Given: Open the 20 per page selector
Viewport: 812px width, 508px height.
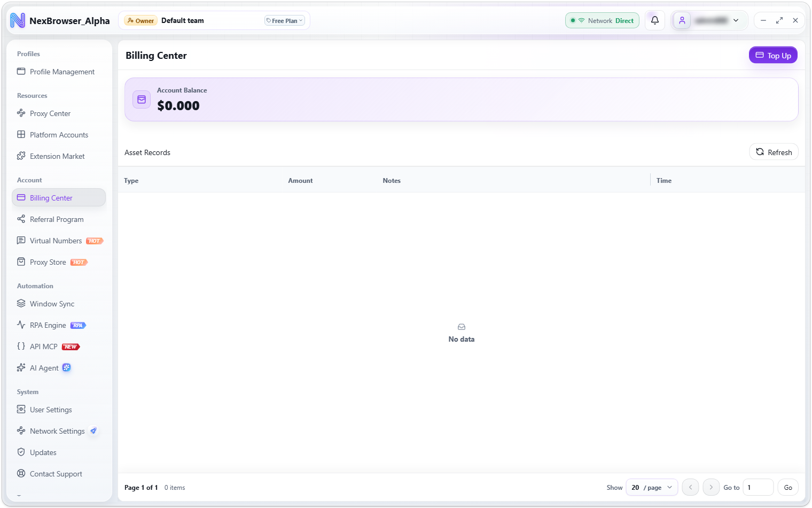Looking at the screenshot, I should 652,487.
